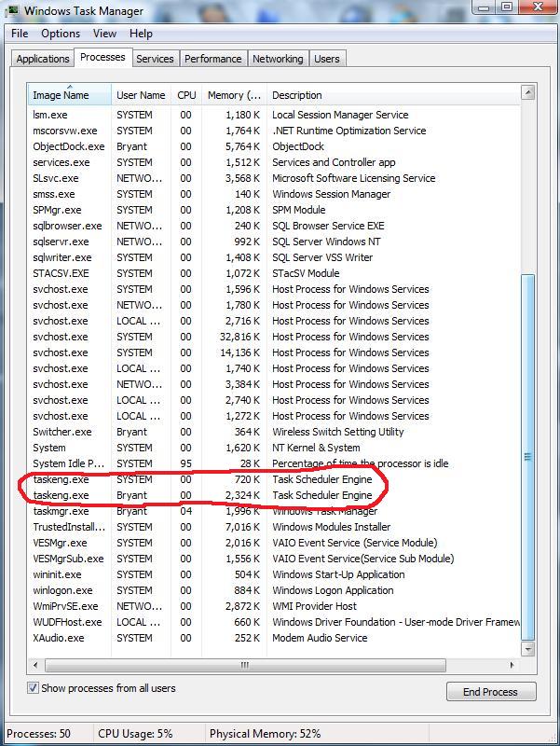Select svchost.exe using 14,136 K
560x746 pixels.
274,352
